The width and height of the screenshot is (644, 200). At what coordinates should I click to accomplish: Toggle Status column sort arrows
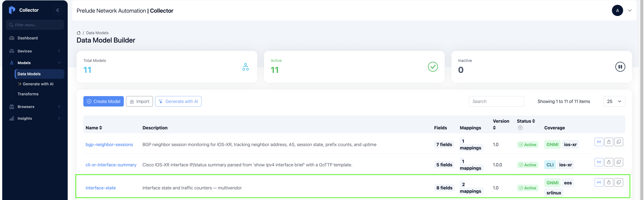pyautogui.click(x=533, y=121)
